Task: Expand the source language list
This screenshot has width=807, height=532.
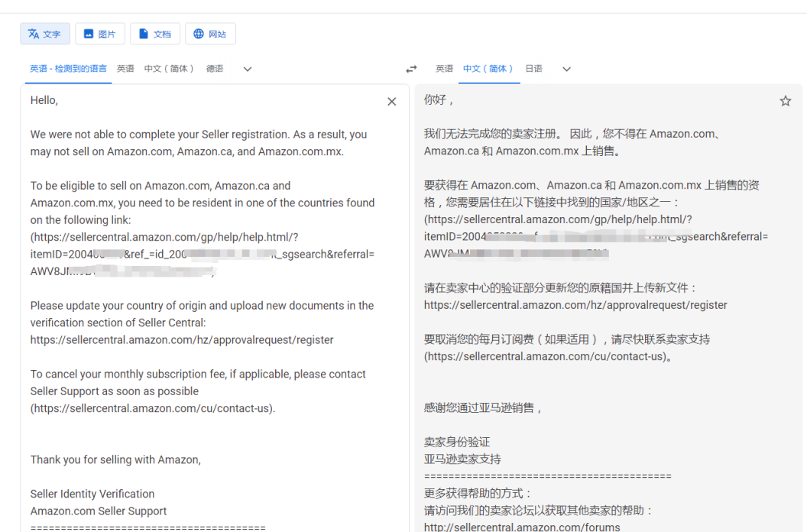Action: [248, 69]
